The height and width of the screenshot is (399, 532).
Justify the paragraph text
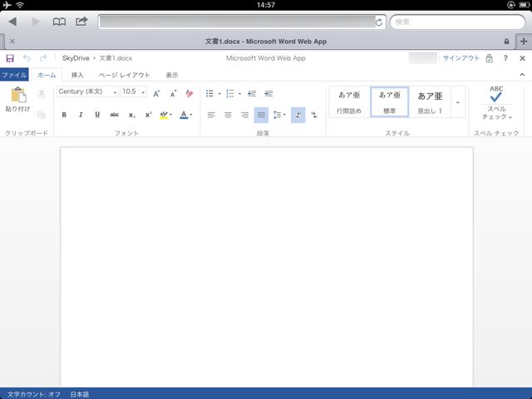[x=261, y=115]
